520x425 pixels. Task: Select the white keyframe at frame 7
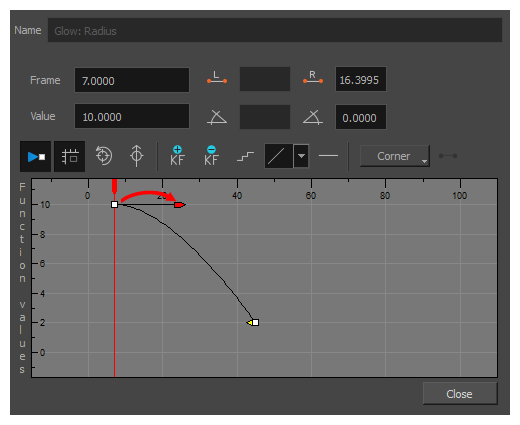click(114, 204)
